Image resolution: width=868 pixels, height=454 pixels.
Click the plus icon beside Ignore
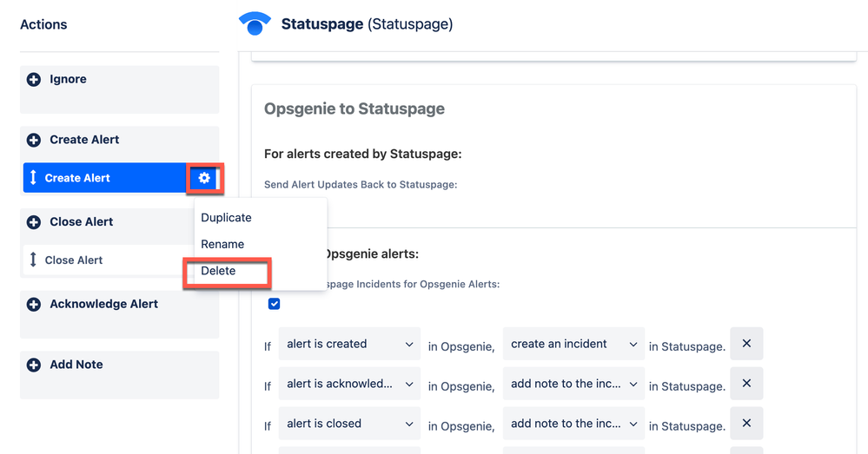click(x=34, y=80)
